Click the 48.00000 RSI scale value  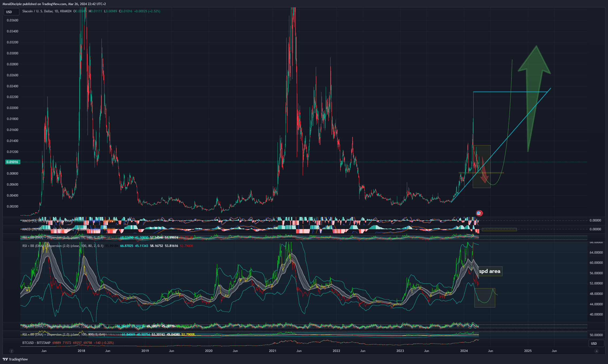coord(596,294)
